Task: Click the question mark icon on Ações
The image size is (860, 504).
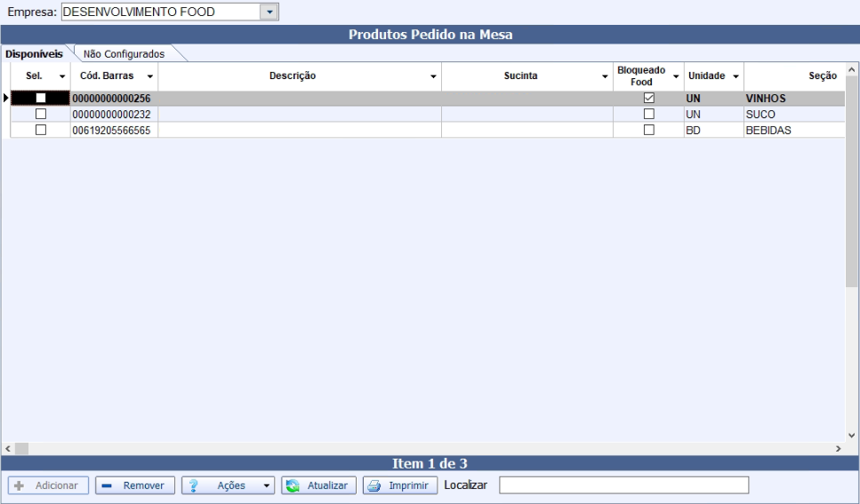Action: [193, 486]
